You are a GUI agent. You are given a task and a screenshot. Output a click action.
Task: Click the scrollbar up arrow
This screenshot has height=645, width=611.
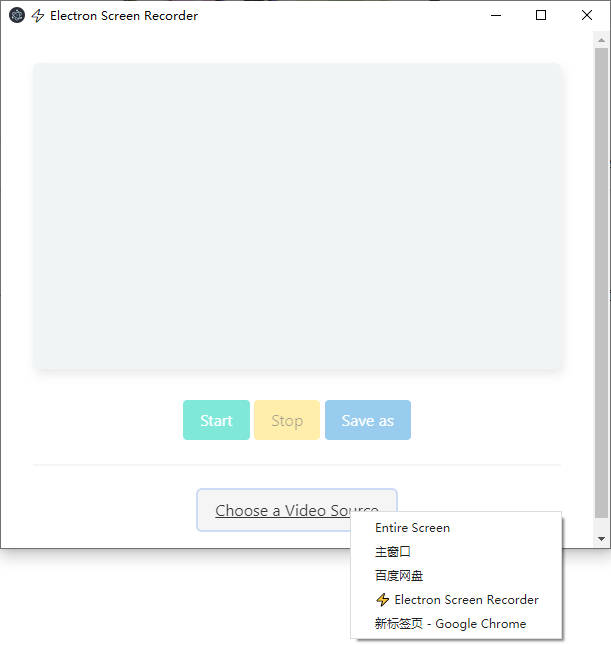click(x=602, y=40)
